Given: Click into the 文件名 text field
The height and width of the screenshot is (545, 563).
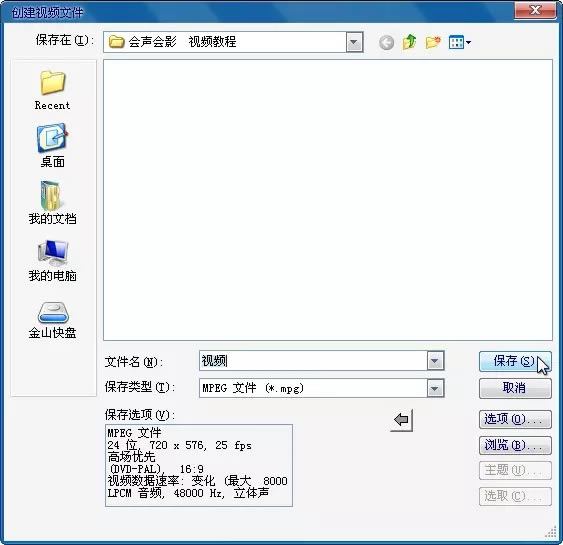Looking at the screenshot, I should (x=313, y=360).
